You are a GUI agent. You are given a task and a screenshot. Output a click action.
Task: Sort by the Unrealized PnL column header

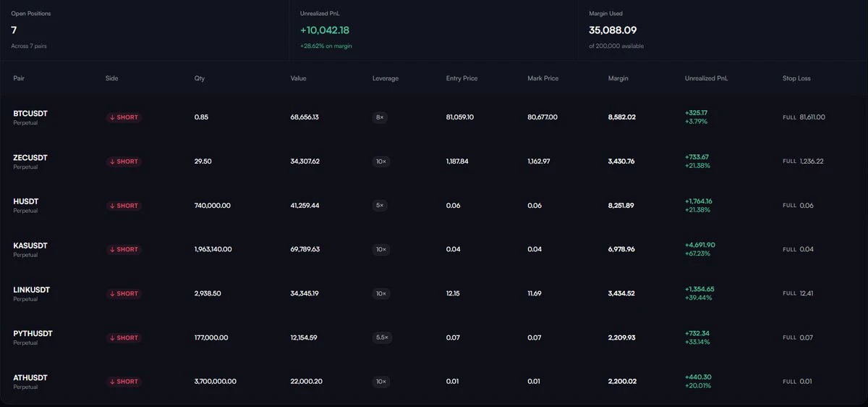(707, 78)
